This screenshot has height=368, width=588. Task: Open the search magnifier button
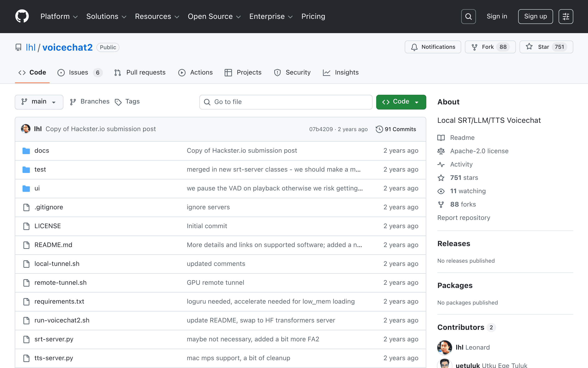[468, 17]
